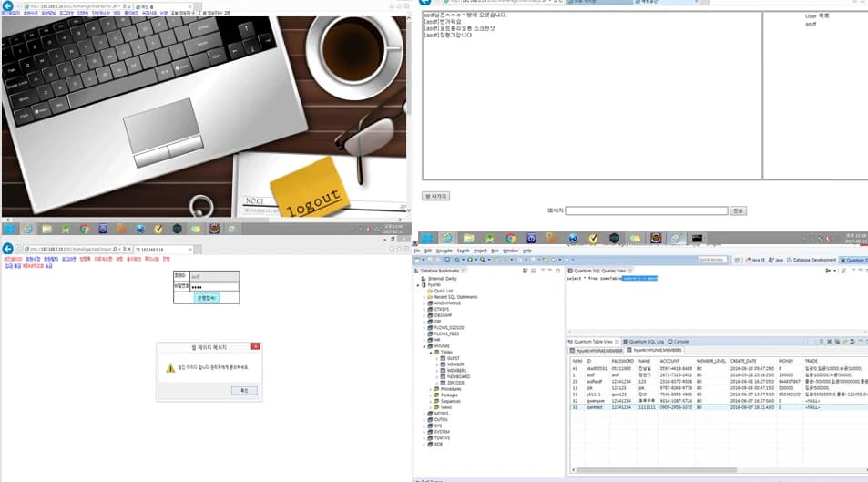Expand the Recent SQL Statements folder
This screenshot has height=482, width=868.
(424, 297)
